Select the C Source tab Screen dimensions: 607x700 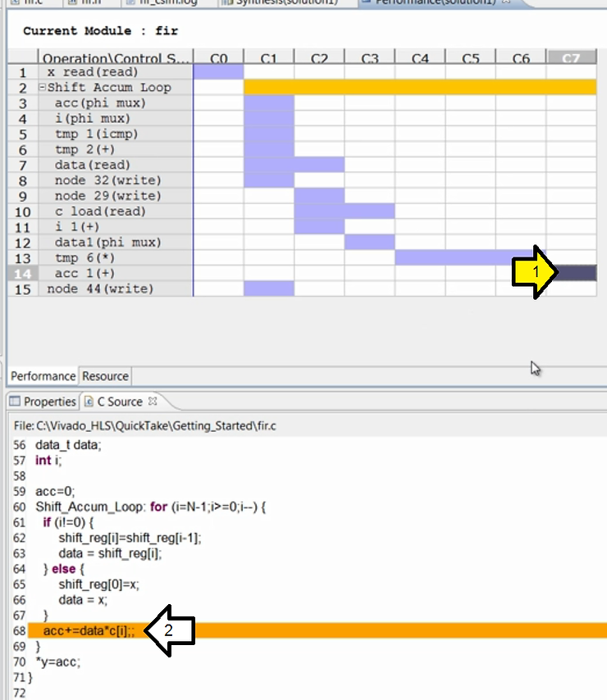pyautogui.click(x=119, y=402)
